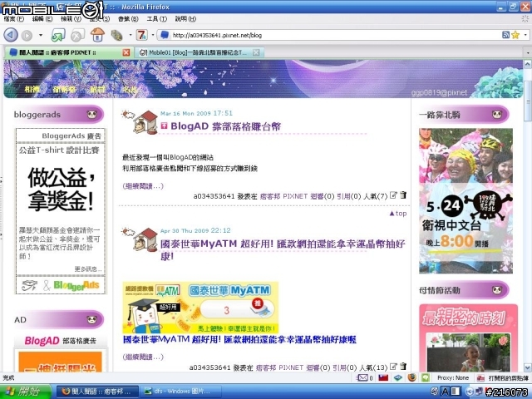Image resolution: width=532 pixels, height=399 pixels.
Task: Click 迴響(0) on the BlogAD post
Action: click(x=323, y=196)
